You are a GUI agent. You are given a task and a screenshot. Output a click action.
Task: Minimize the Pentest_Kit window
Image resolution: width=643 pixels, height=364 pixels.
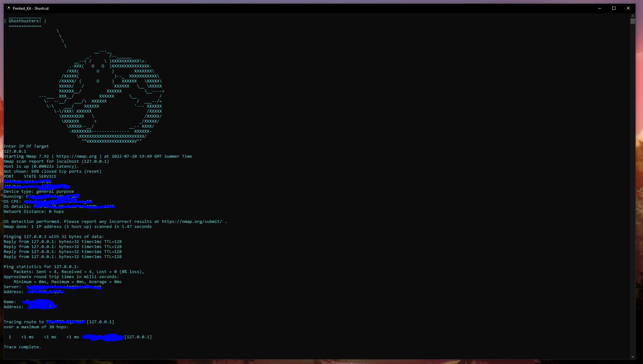(599, 8)
